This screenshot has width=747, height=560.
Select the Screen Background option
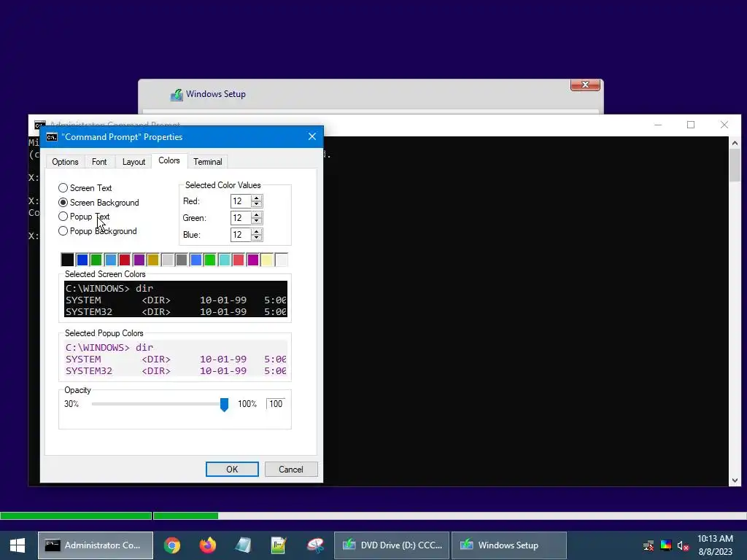(63, 203)
